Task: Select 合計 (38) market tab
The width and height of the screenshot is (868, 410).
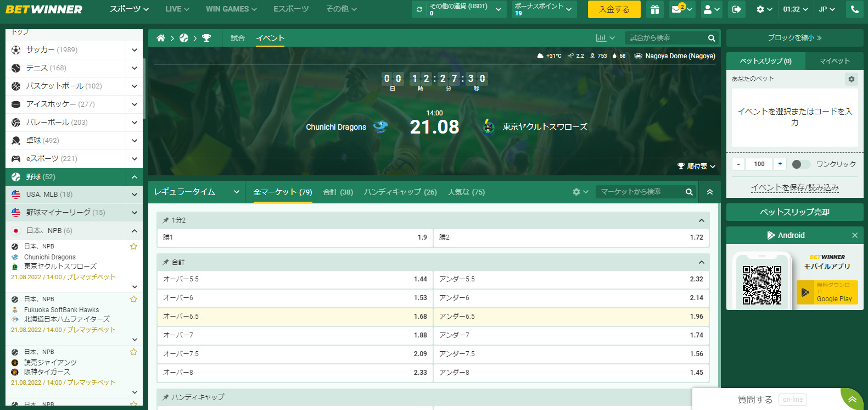Action: point(338,192)
